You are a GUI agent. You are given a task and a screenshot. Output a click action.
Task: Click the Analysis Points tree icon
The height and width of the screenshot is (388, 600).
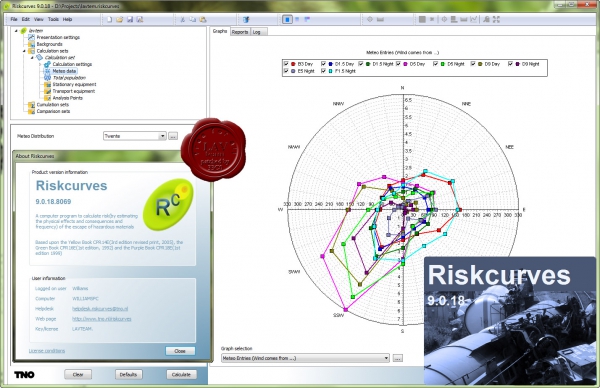[x=47, y=98]
